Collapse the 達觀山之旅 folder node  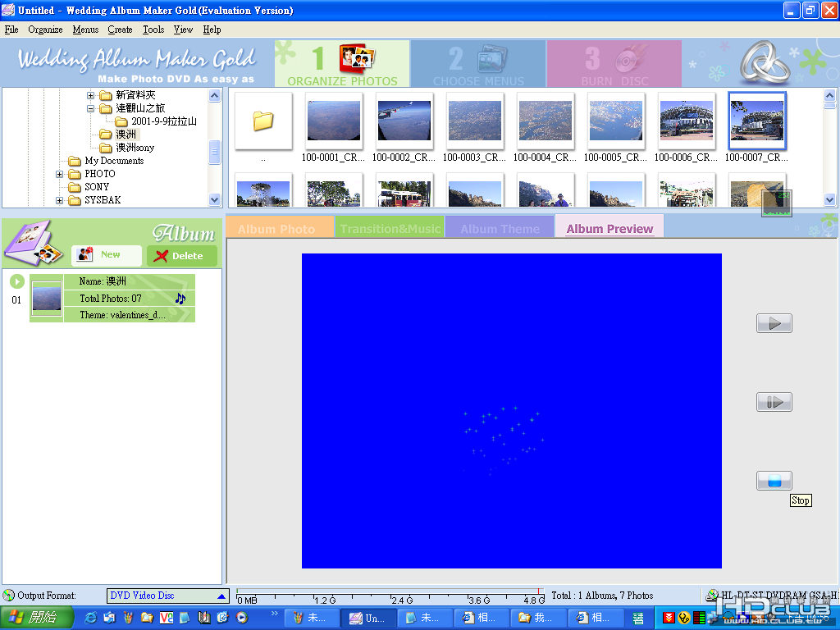coord(90,109)
